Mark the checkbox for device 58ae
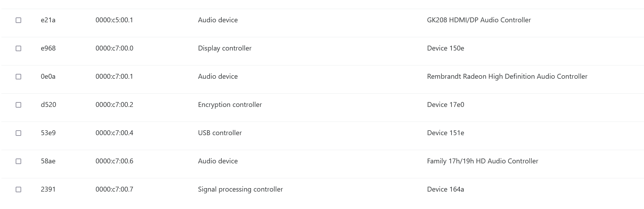 18,161
